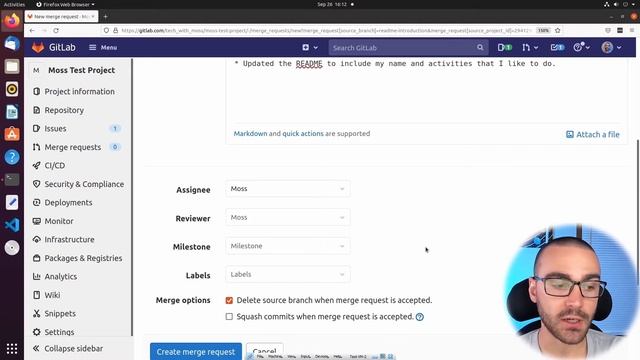Image resolution: width=640 pixels, height=360 pixels.
Task: Open a new browser tab
Action: coord(105,16)
